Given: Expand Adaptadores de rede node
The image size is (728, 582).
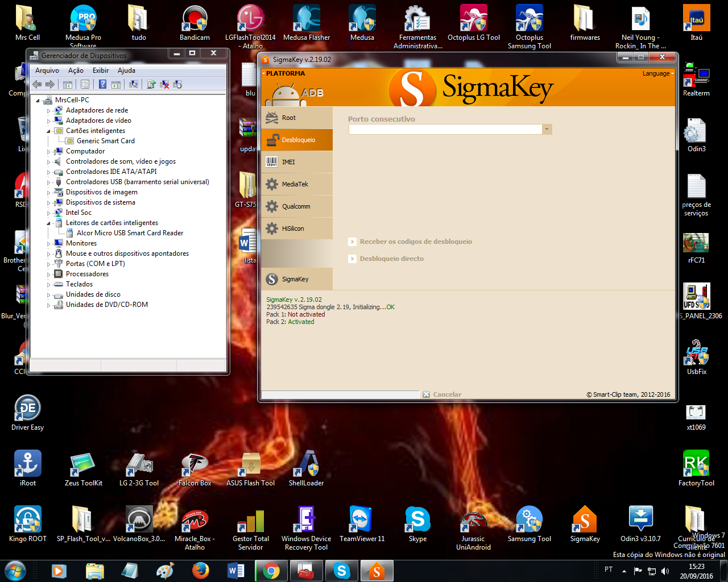Looking at the screenshot, I should click(49, 111).
